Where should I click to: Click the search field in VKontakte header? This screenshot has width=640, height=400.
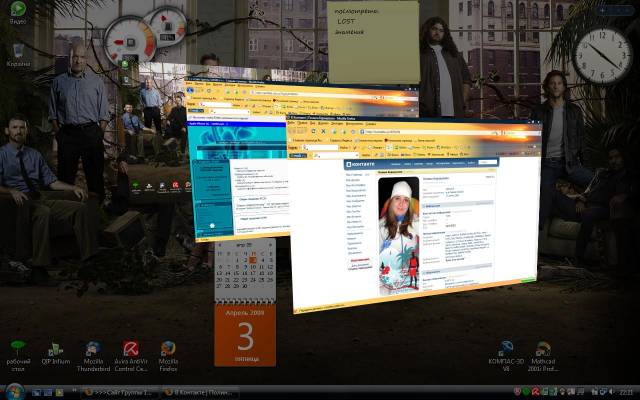pyautogui.click(x=488, y=162)
